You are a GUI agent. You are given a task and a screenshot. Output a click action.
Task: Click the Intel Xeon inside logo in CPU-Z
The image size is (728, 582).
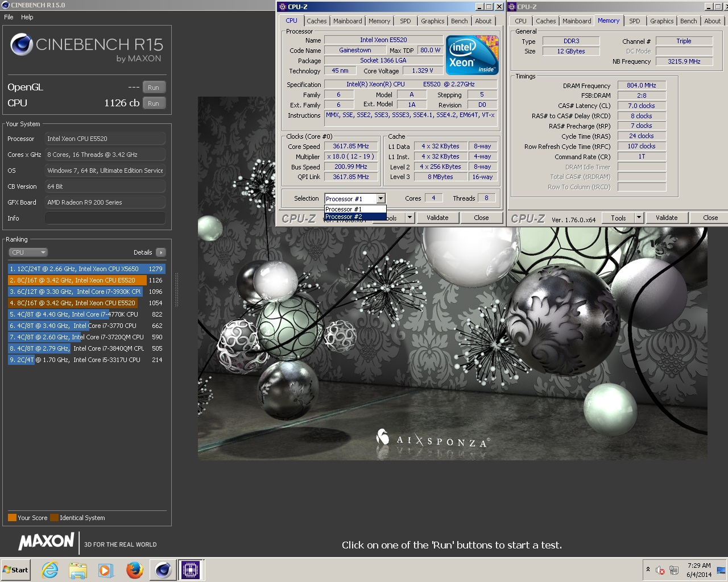click(472, 55)
